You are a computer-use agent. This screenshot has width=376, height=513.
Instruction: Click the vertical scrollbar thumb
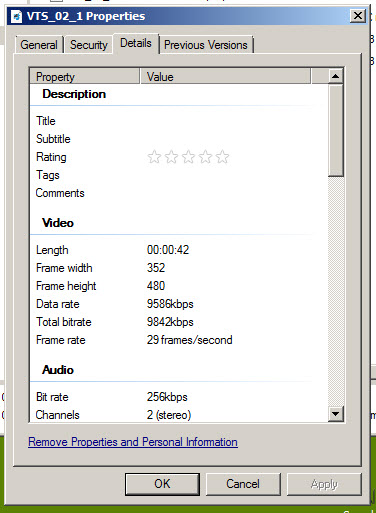(x=335, y=130)
